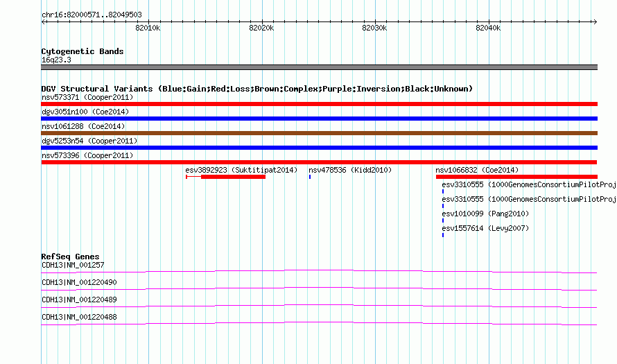Select the CDH13 NM_001257 magenta intron line
Viewport: 617px width, 364px height.
point(319,271)
